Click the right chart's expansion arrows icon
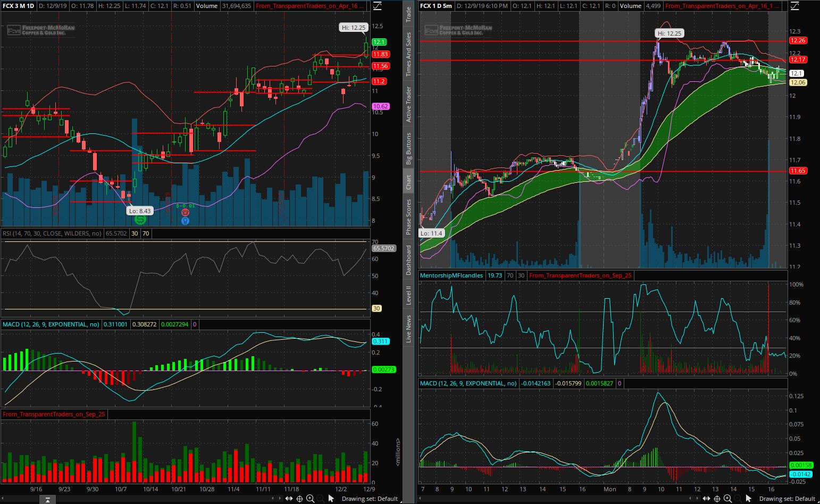 tap(706, 498)
